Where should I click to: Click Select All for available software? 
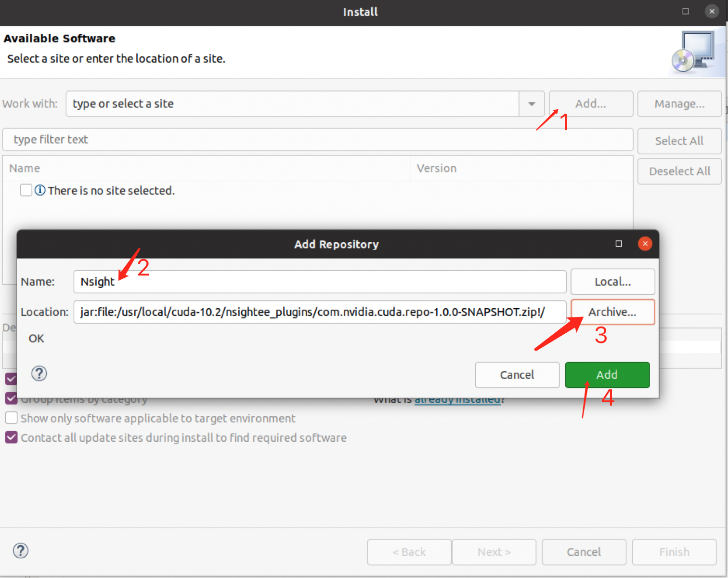click(x=679, y=141)
